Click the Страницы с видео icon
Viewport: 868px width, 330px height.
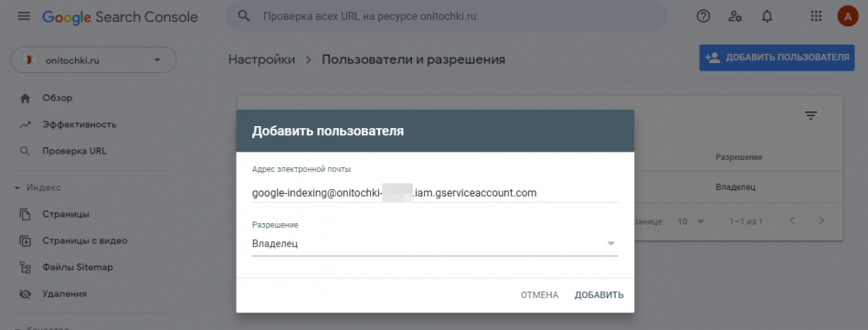[x=25, y=240]
